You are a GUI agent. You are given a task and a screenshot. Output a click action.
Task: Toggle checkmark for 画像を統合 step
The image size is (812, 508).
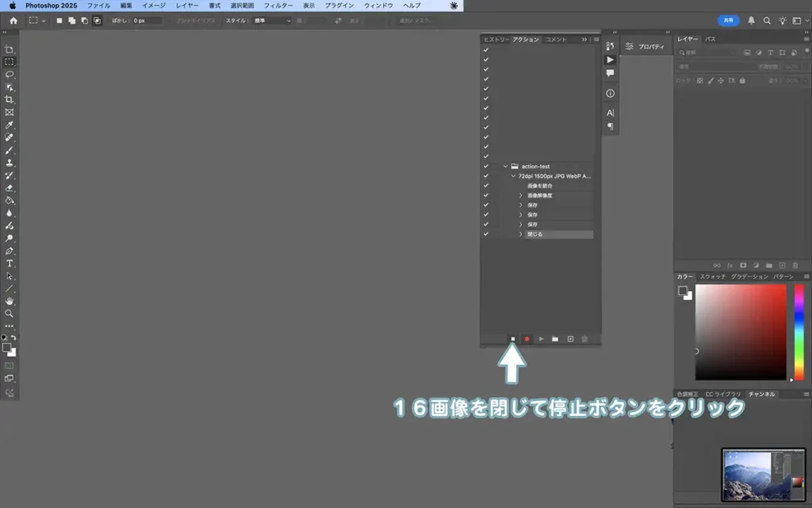point(485,186)
